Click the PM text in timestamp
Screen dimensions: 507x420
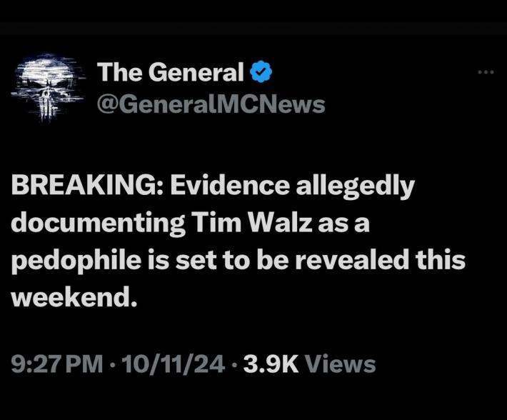click(x=85, y=364)
